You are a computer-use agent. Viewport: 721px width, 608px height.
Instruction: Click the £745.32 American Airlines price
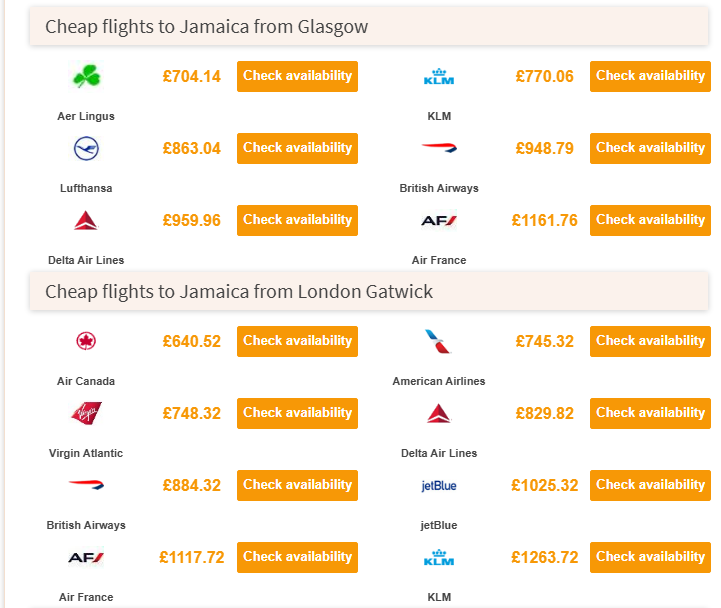tap(545, 341)
